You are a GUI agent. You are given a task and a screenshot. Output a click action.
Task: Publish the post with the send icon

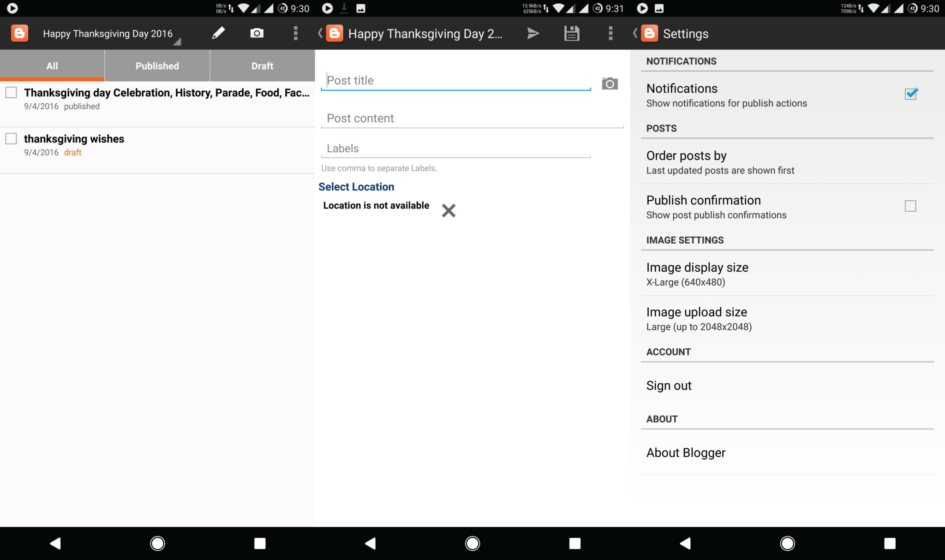[x=533, y=33]
